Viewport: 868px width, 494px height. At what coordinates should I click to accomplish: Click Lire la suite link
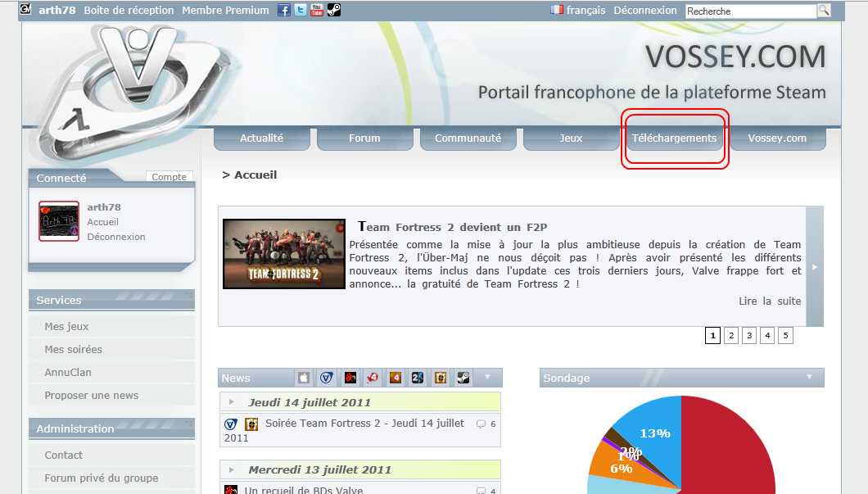tap(770, 301)
